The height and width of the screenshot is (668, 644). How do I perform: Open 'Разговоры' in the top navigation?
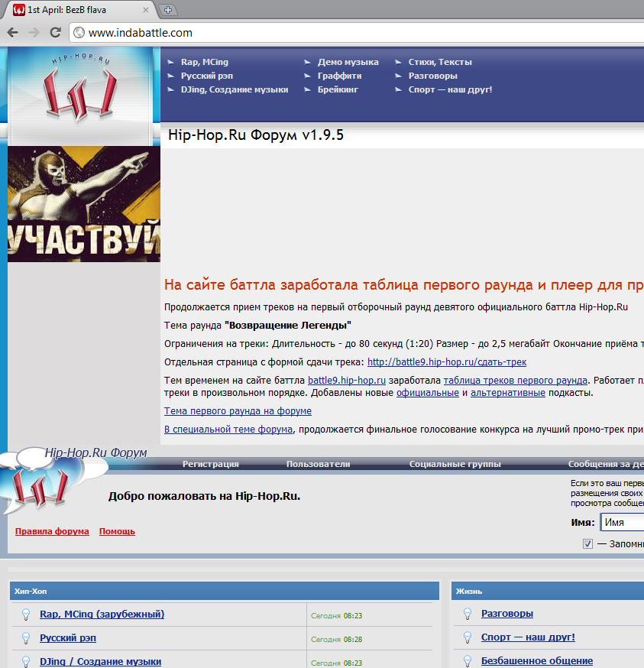pos(432,76)
